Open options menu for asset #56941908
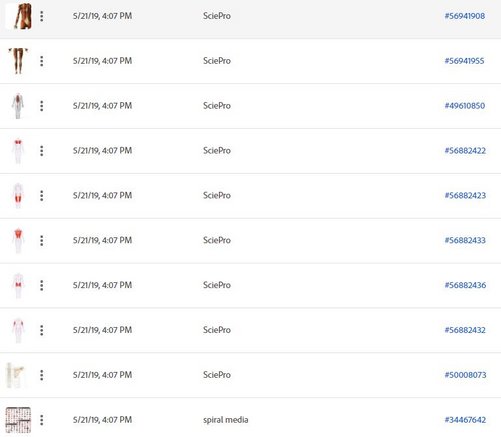 [42, 16]
